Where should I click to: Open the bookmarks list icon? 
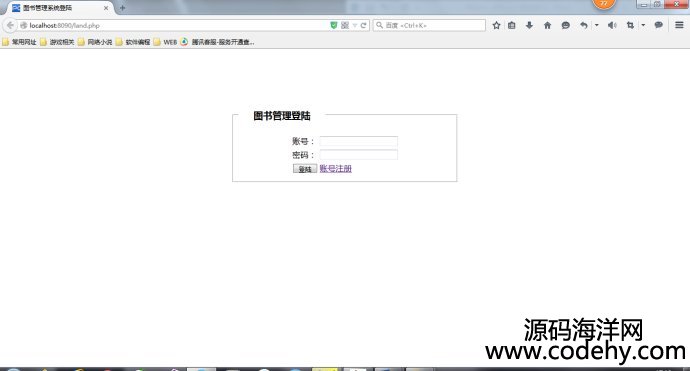click(511, 26)
